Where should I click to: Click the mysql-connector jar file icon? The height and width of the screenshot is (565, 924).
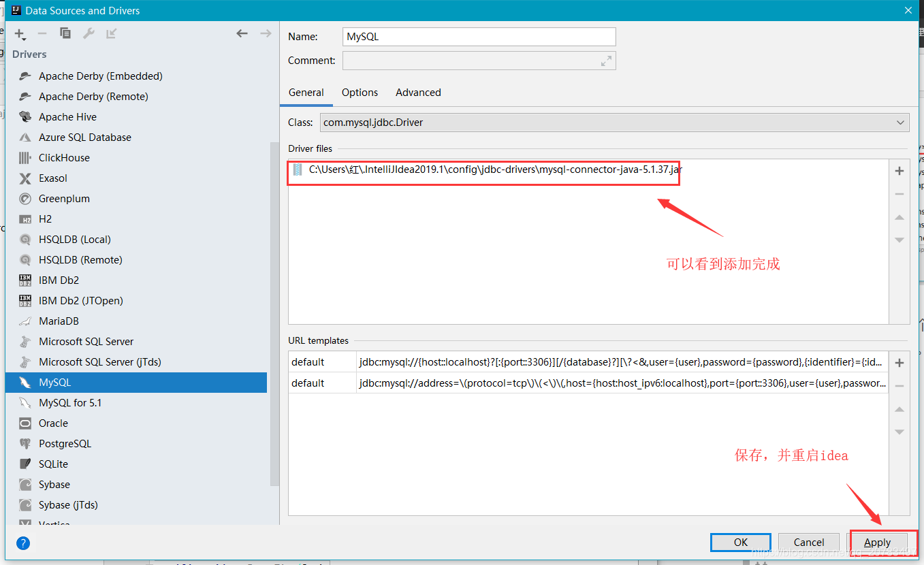tap(298, 169)
